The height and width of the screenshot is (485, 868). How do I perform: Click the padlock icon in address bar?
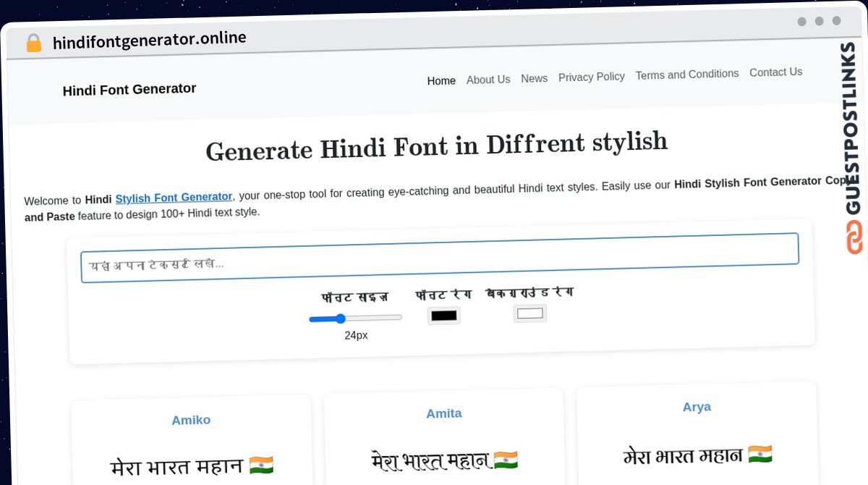click(x=33, y=43)
